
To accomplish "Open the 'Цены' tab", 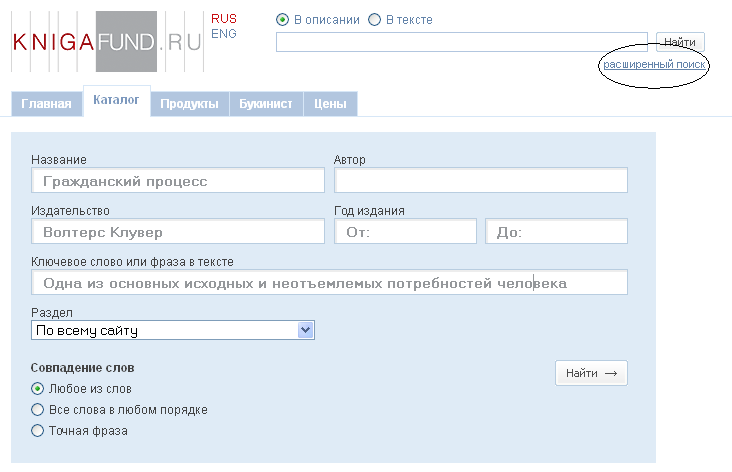I will tap(330, 104).
